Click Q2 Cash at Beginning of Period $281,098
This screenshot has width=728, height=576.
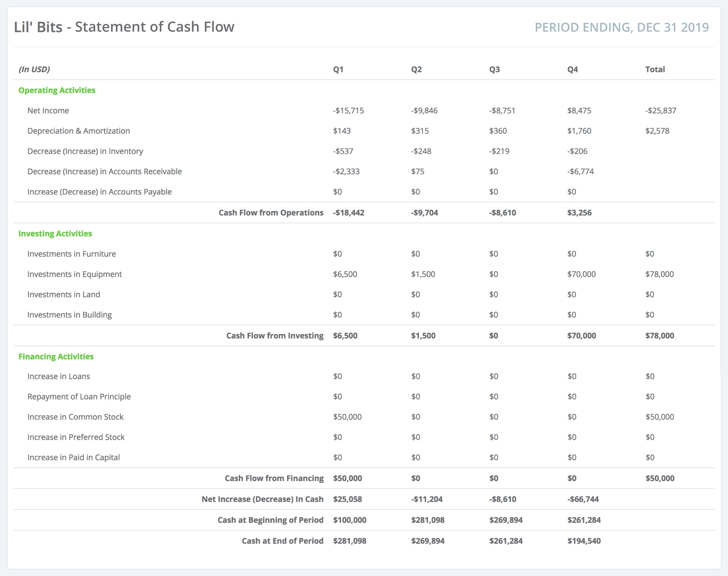point(428,520)
